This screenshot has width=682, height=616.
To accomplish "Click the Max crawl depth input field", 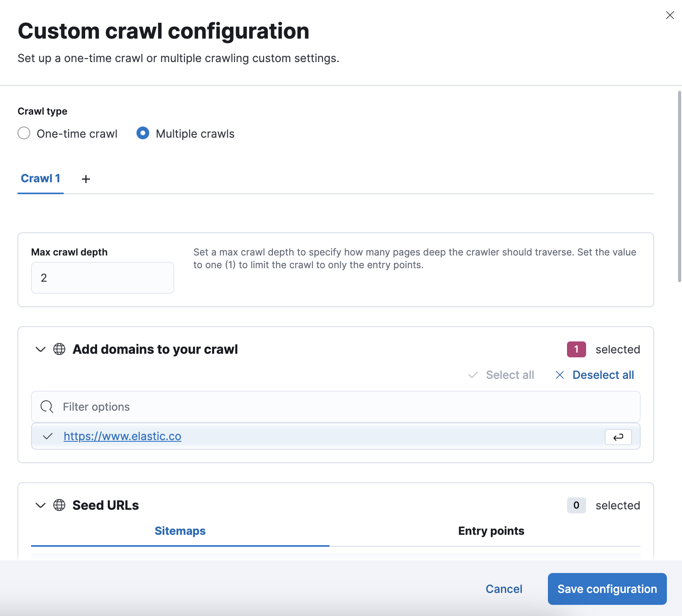I will tap(102, 278).
